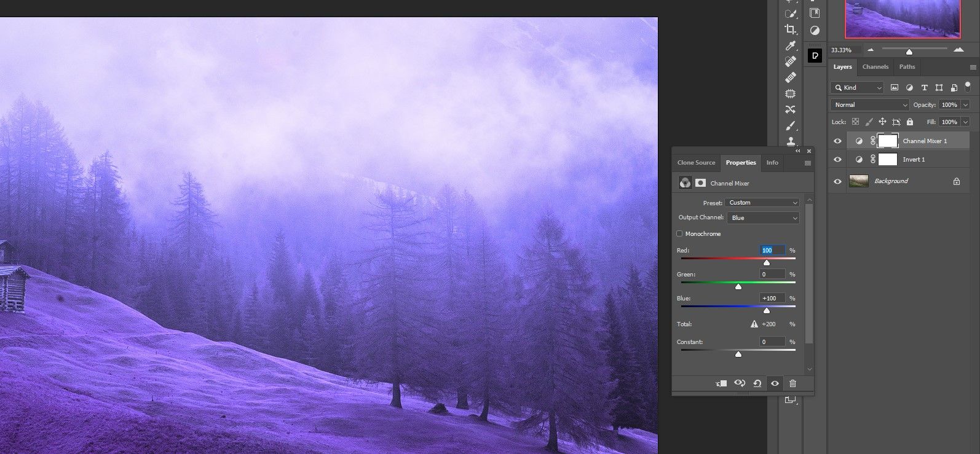Select the Masks icon in Properties

(700, 183)
